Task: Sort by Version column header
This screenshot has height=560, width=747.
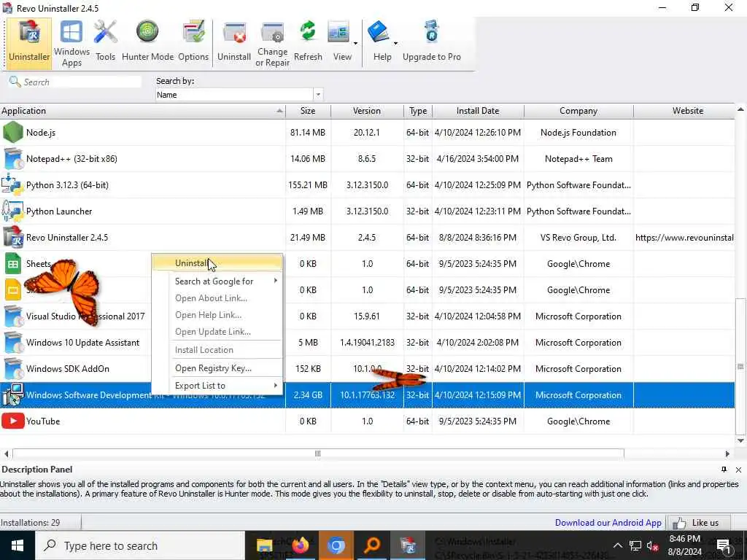Action: pos(367,111)
